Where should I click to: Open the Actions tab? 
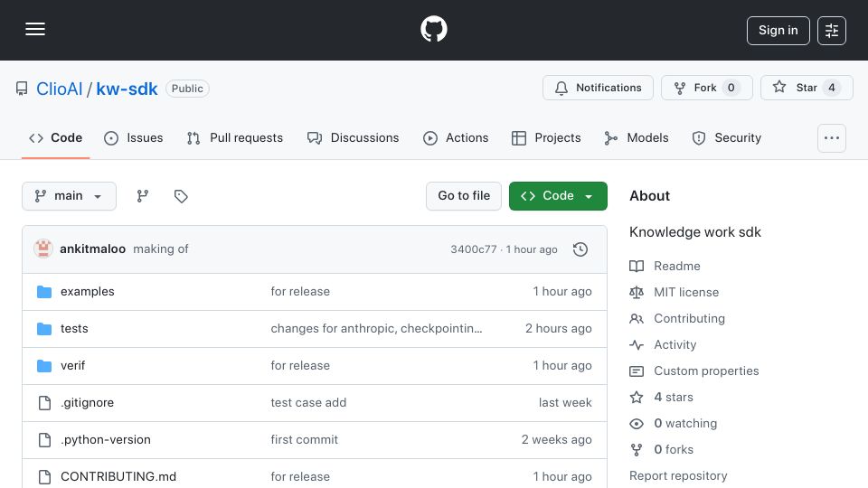click(456, 137)
